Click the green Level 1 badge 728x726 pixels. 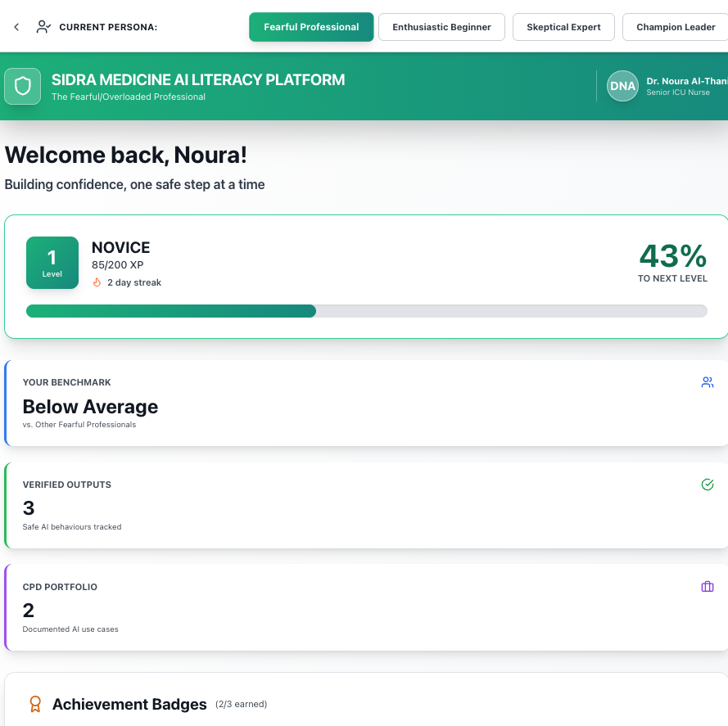point(52,263)
